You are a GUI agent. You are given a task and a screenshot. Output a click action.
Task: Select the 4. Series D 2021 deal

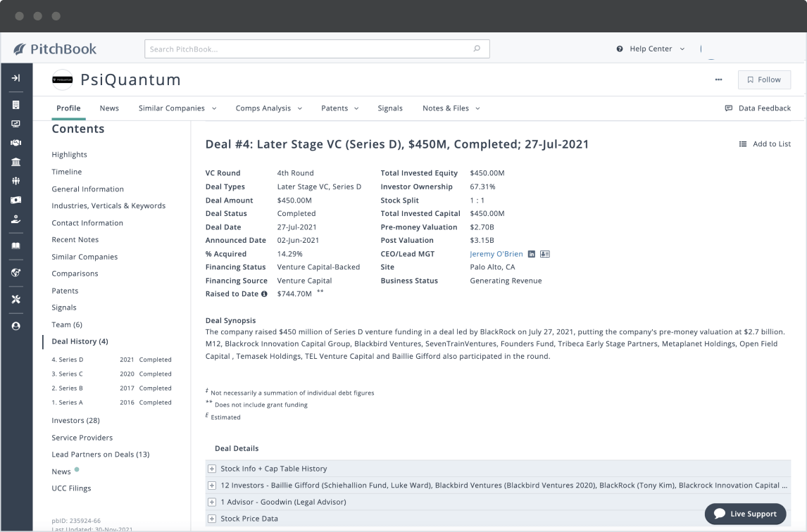coord(112,360)
